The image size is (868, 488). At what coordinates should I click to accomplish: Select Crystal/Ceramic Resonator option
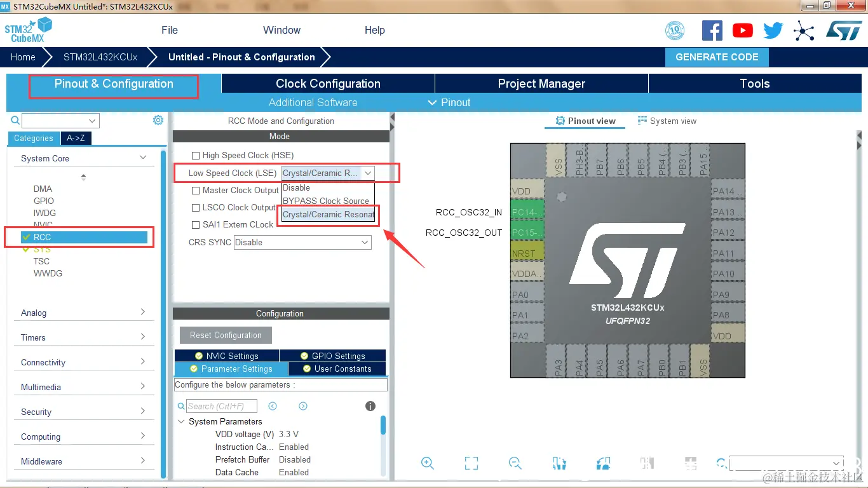329,214
